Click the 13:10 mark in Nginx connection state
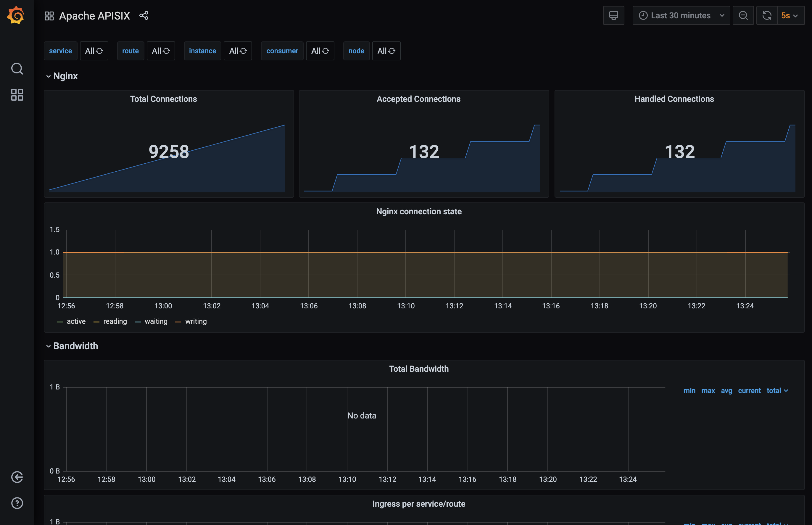The image size is (812, 525). click(x=406, y=306)
